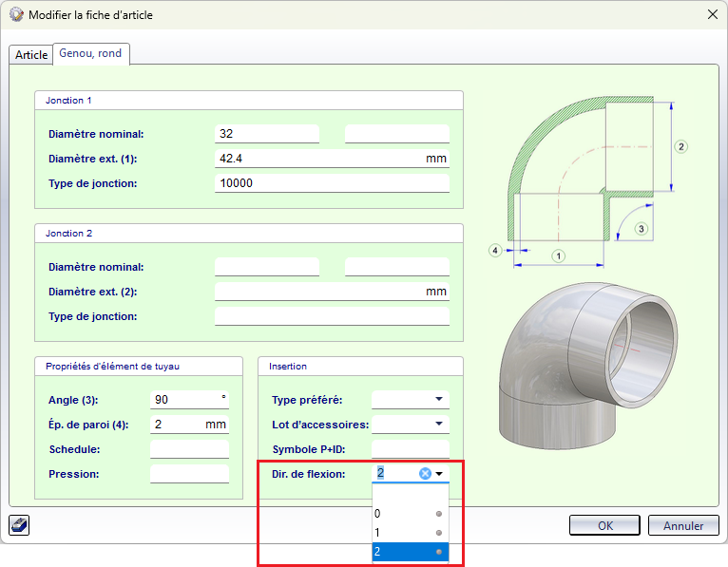Click the Angle (3) input field

click(x=185, y=400)
